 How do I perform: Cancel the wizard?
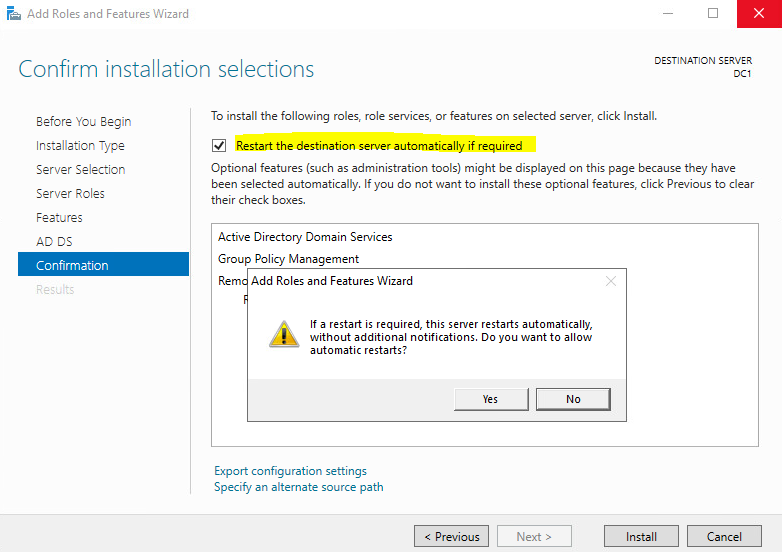(x=724, y=536)
